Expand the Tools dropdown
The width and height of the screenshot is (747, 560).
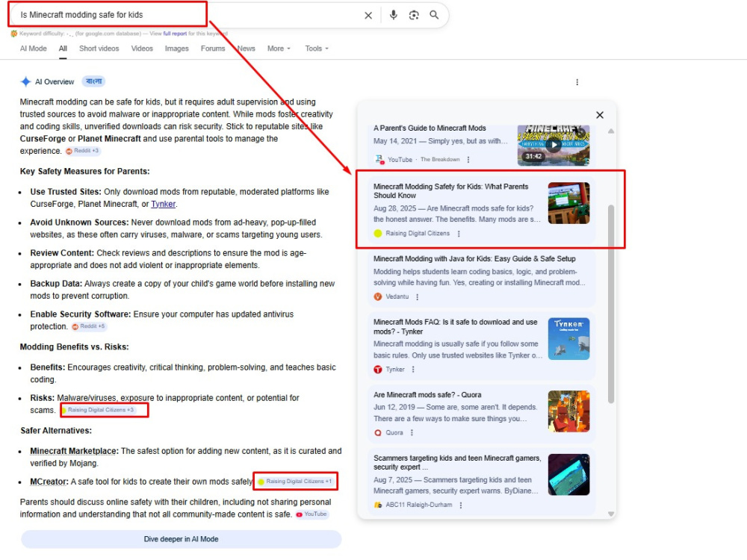click(x=317, y=49)
